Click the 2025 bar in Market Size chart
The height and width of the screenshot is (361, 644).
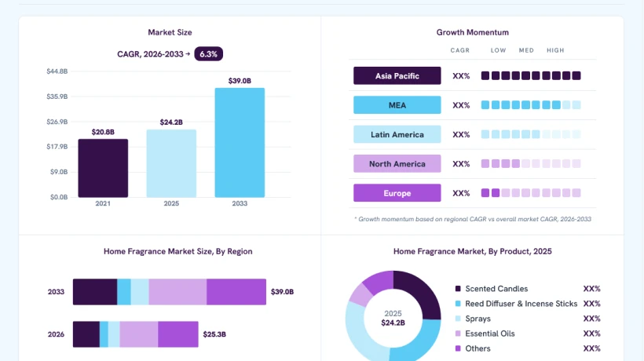(171, 163)
